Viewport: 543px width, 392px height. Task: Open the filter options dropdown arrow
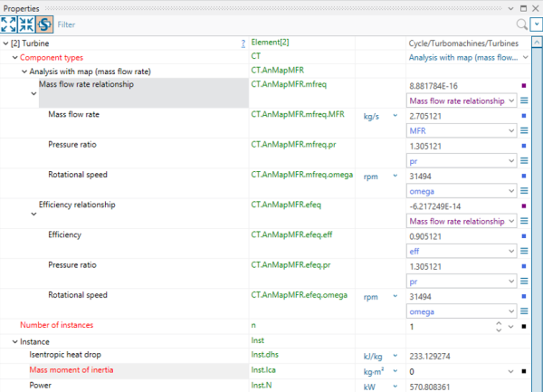point(537,24)
